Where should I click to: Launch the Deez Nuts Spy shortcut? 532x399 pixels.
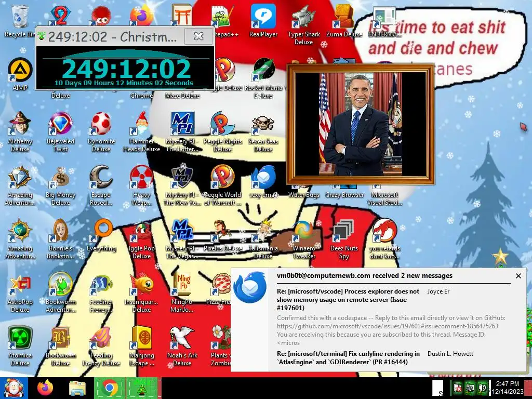click(344, 239)
